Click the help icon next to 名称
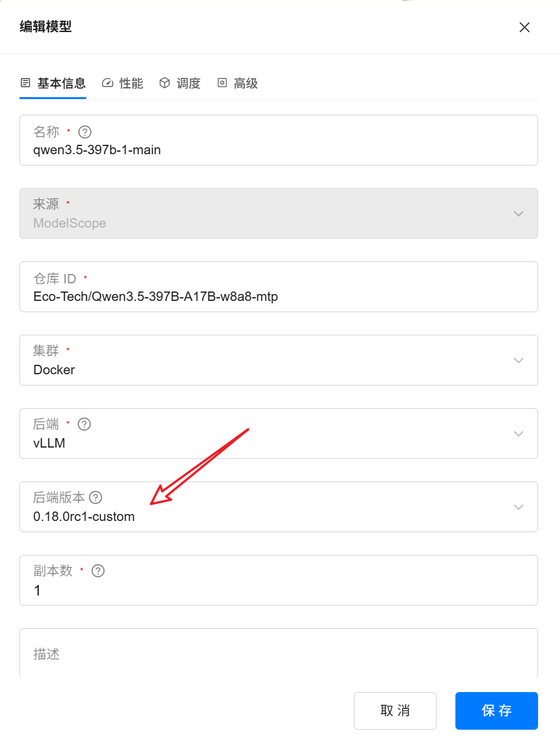Image resolution: width=560 pixels, height=751 pixels. pyautogui.click(x=85, y=132)
